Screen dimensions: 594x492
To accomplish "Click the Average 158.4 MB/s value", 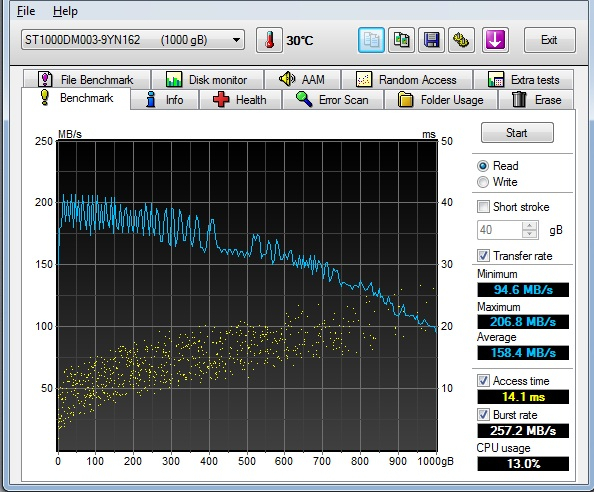I will point(523,353).
